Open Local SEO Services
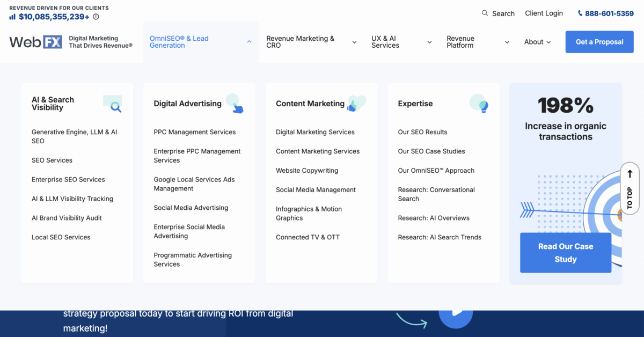This screenshot has width=644, height=337. (x=61, y=237)
